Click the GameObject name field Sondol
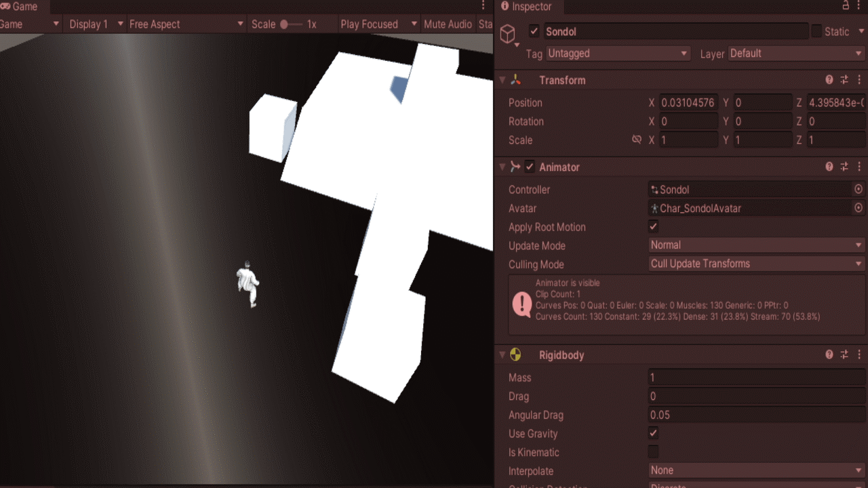 pyautogui.click(x=676, y=31)
